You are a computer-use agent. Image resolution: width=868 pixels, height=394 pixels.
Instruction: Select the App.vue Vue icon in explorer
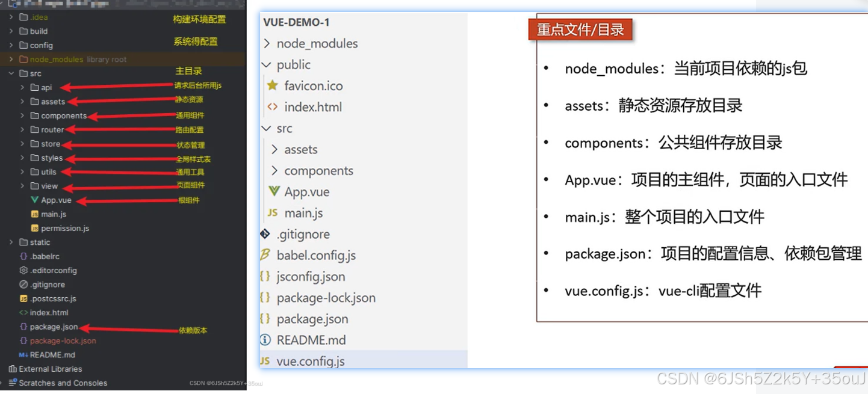click(273, 191)
